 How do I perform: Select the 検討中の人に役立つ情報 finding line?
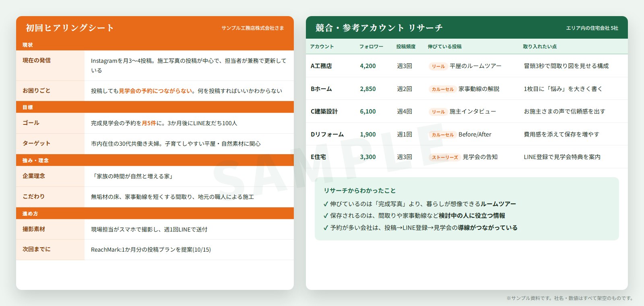tap(414, 216)
